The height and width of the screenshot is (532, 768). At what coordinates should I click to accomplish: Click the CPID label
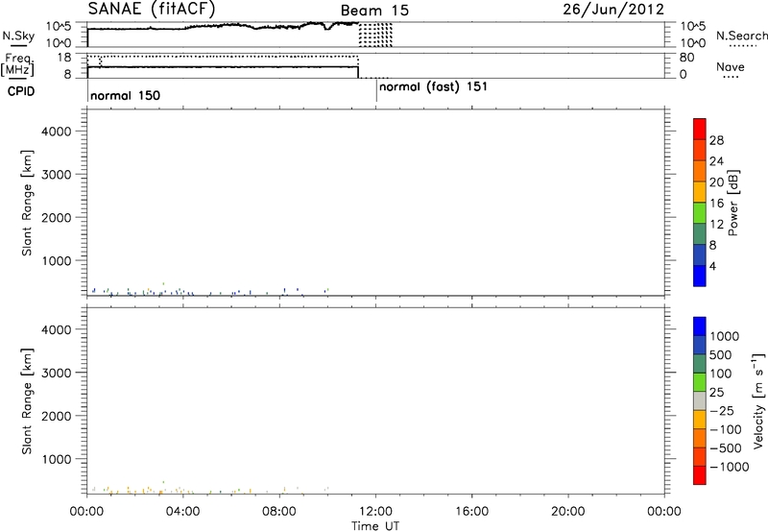click(x=21, y=91)
